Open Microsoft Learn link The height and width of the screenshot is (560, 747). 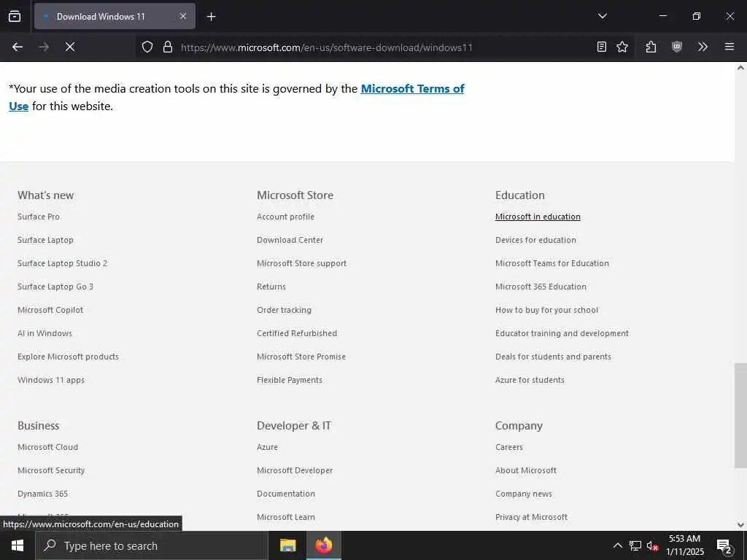(x=286, y=517)
